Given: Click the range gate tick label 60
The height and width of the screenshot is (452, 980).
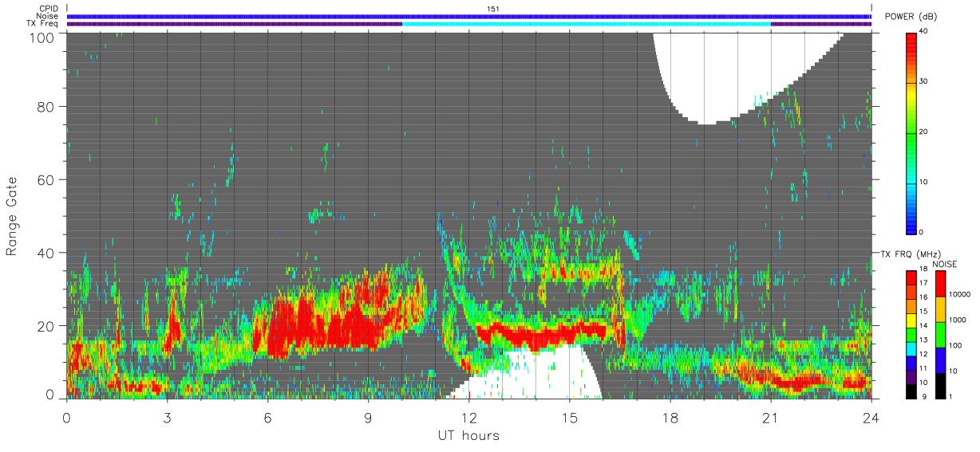Looking at the screenshot, I should (x=45, y=180).
